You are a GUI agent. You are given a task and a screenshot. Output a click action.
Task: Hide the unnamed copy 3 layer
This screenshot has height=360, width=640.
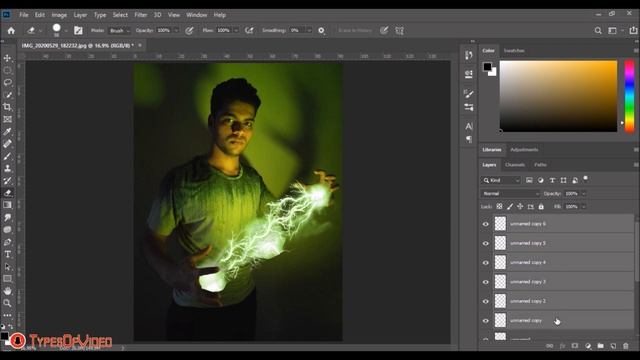click(485, 282)
